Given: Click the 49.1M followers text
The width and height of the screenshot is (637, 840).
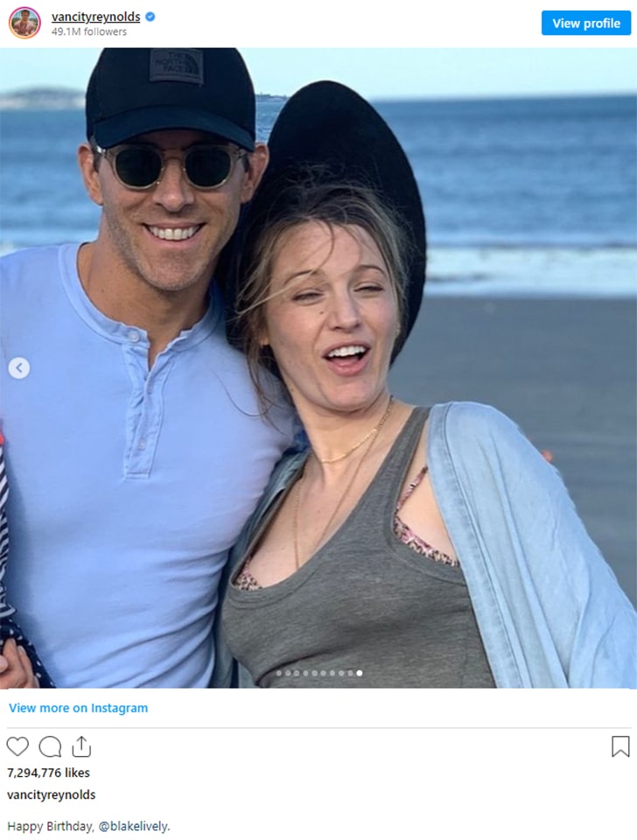Looking at the screenshot, I should 89,31.
